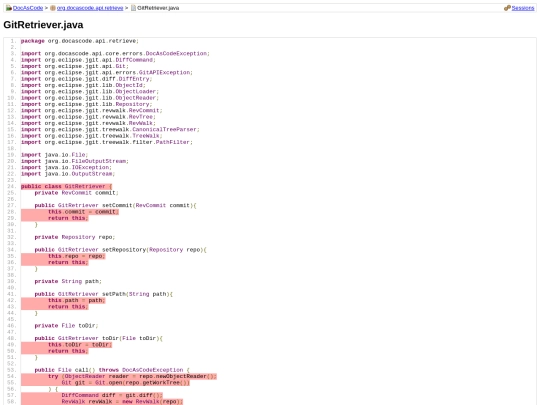Click the IOException import line
The image size is (540, 405).
(66, 168)
